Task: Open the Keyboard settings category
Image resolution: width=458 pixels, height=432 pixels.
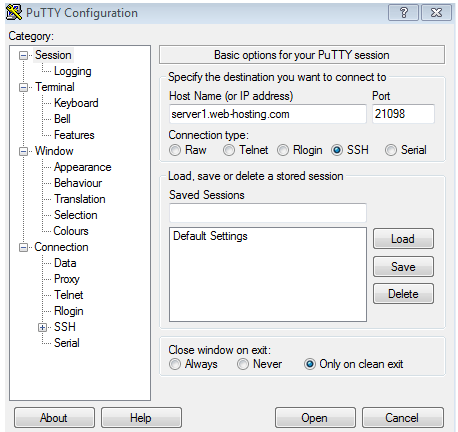Action: pos(76,103)
